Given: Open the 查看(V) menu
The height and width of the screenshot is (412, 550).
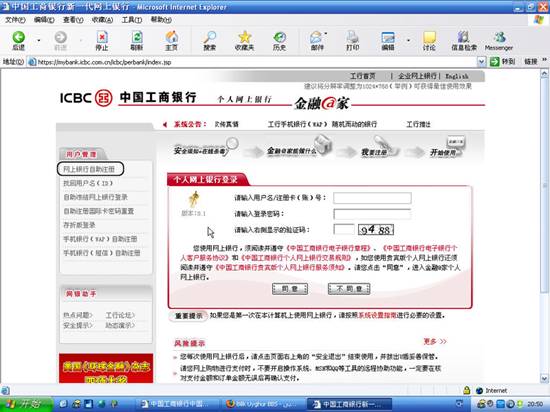Looking at the screenshot, I should click(73, 20).
